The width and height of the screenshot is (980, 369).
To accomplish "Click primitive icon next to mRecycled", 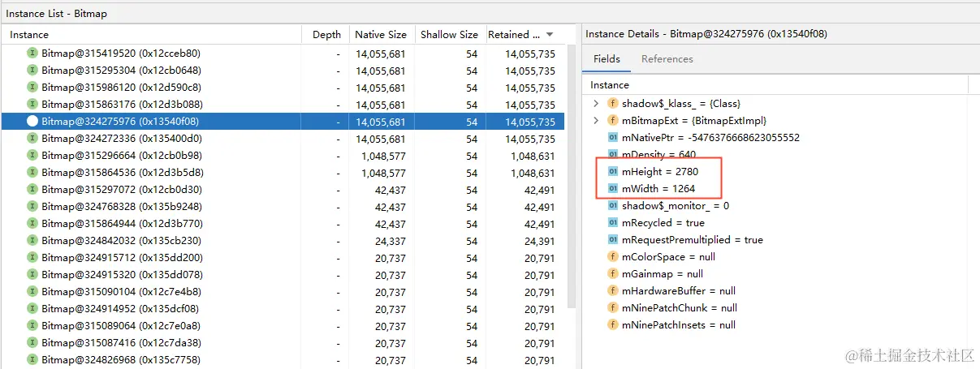I will pyautogui.click(x=613, y=223).
